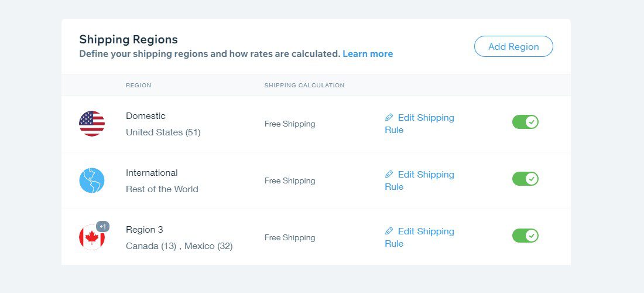Image resolution: width=644 pixels, height=293 pixels.
Task: Click the blue globe International icon
Action: pos(92,180)
